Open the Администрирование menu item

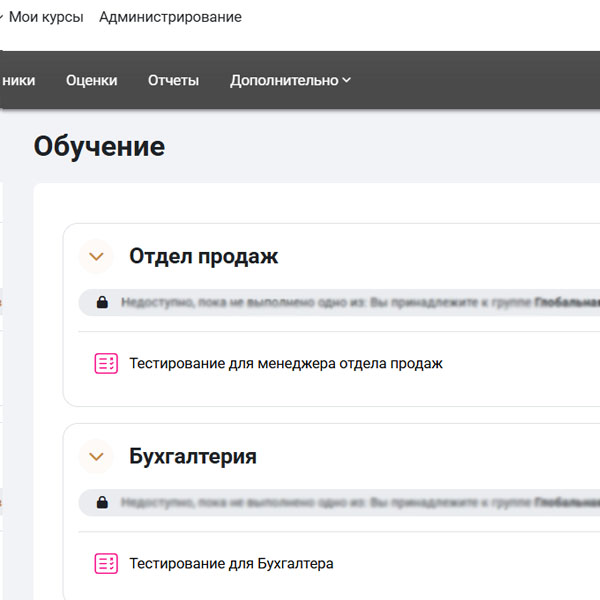pos(170,17)
